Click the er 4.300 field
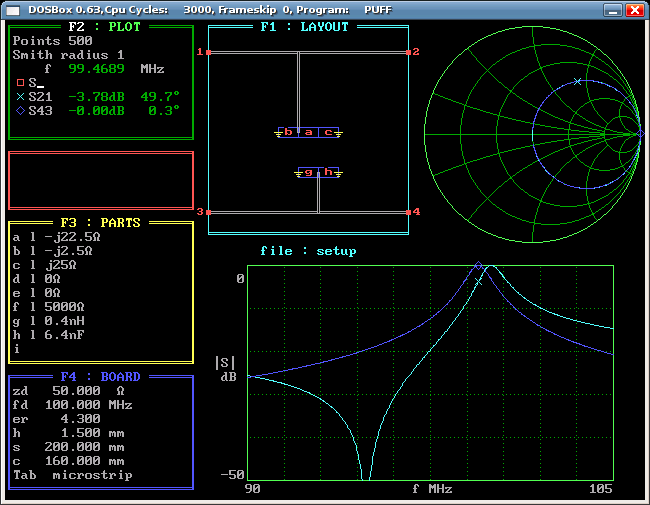Viewport: 650px width, 505px height. coord(56,419)
